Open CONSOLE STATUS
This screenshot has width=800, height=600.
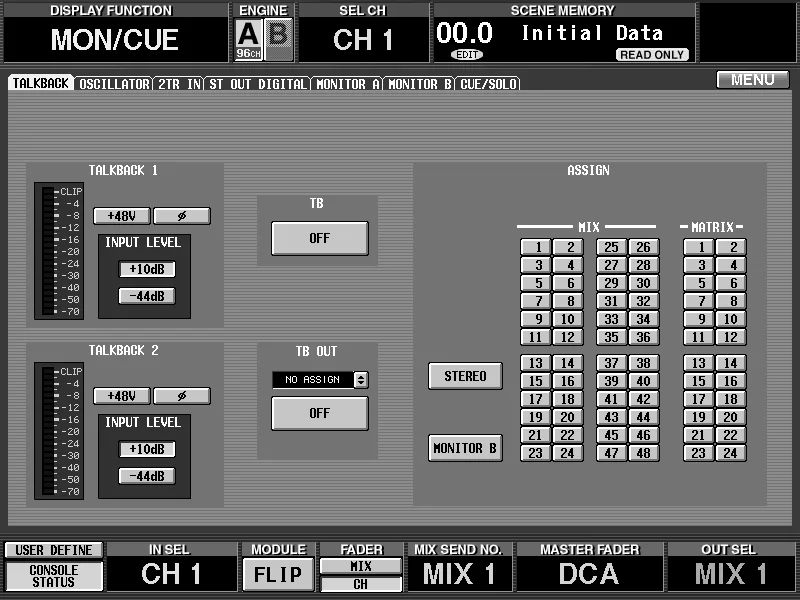click(54, 576)
